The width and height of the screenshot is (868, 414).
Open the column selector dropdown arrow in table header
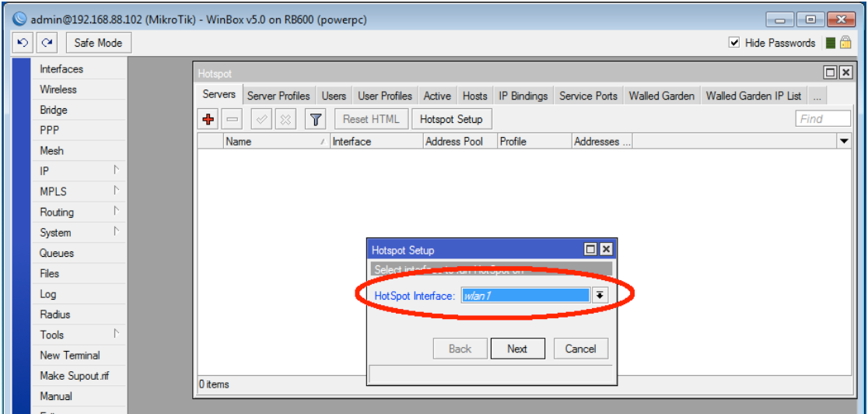(844, 142)
